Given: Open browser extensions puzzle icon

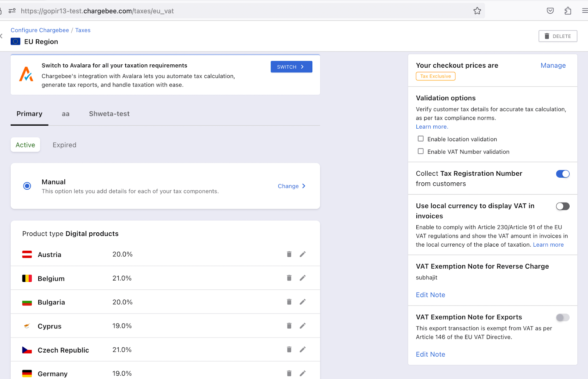Looking at the screenshot, I should pyautogui.click(x=568, y=11).
